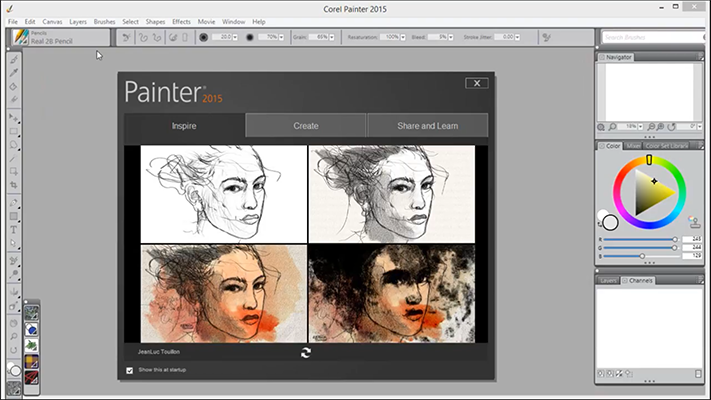Screen dimensions: 711x400
Task: Open the Resaturation 100% dropdown arrow
Action: click(x=403, y=38)
